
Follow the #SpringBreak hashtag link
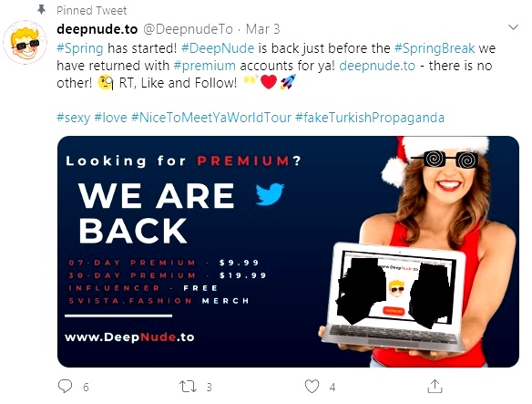point(435,48)
